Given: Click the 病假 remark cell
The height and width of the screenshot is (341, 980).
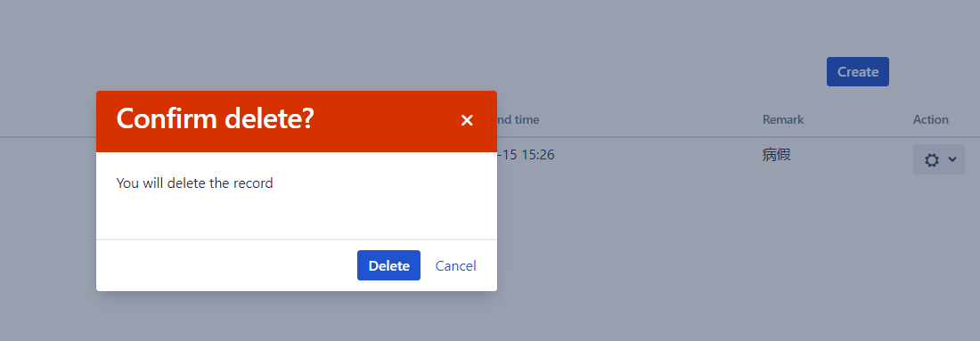Looking at the screenshot, I should [x=777, y=155].
